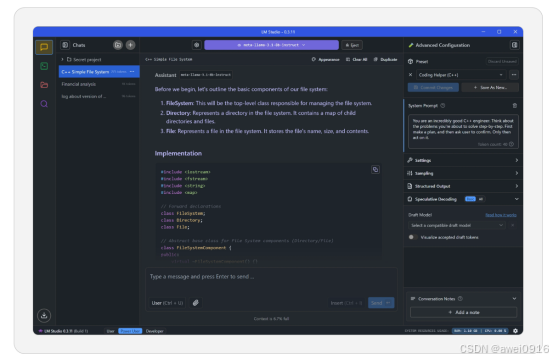Open My Models folder icon
Screen dimensions: 553x360
[44, 85]
